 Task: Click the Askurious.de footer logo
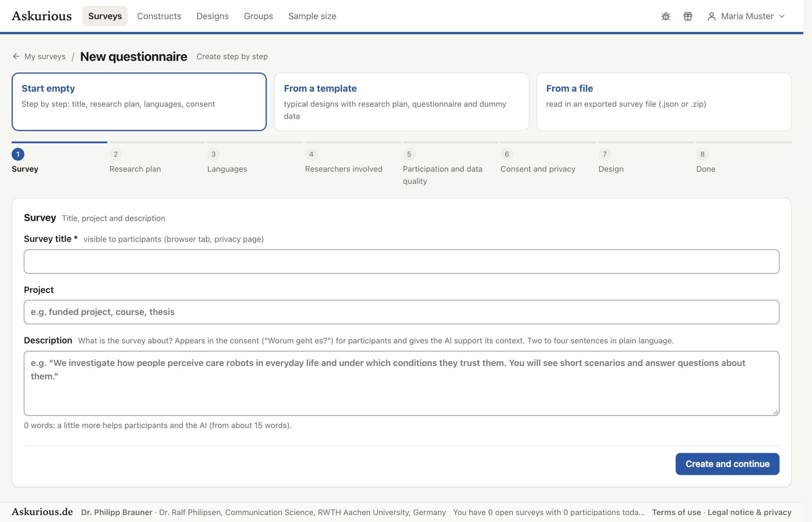point(42,512)
